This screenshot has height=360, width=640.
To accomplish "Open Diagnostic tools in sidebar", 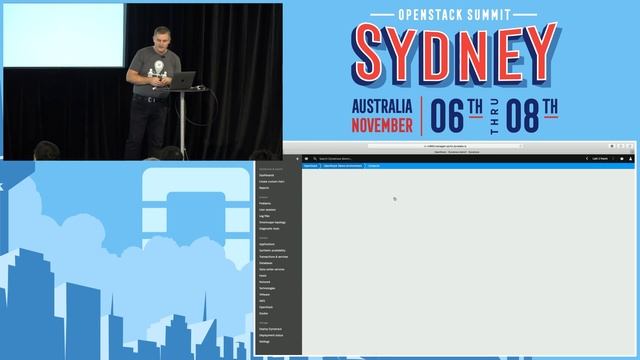I will (x=269, y=229).
